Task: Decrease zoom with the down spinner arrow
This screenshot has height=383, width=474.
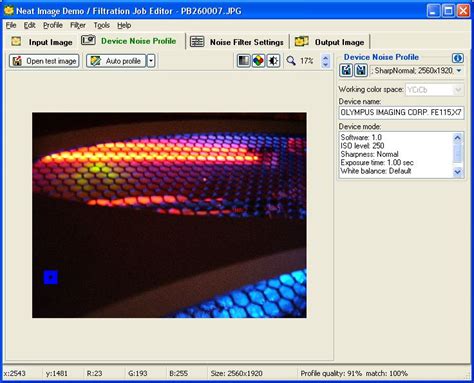Action: pos(325,64)
